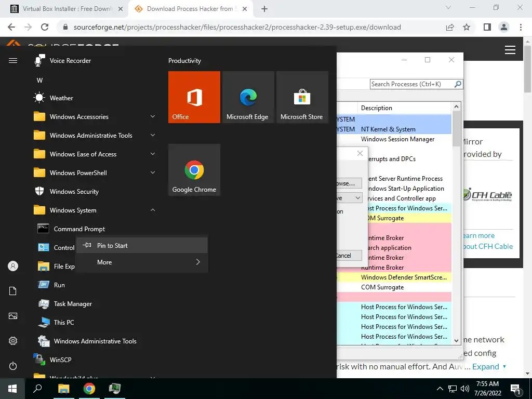
Task: Open This PC entry
Action: click(x=64, y=322)
